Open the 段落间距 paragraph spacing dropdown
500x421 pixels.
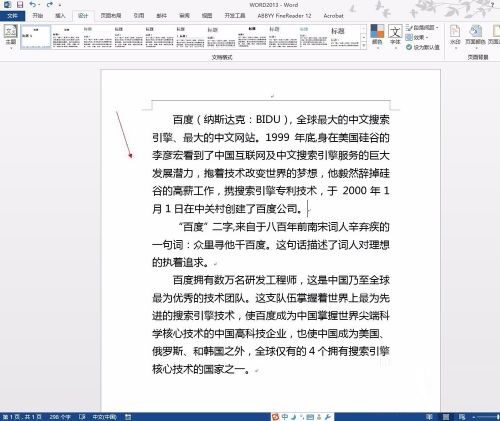[x=422, y=27]
